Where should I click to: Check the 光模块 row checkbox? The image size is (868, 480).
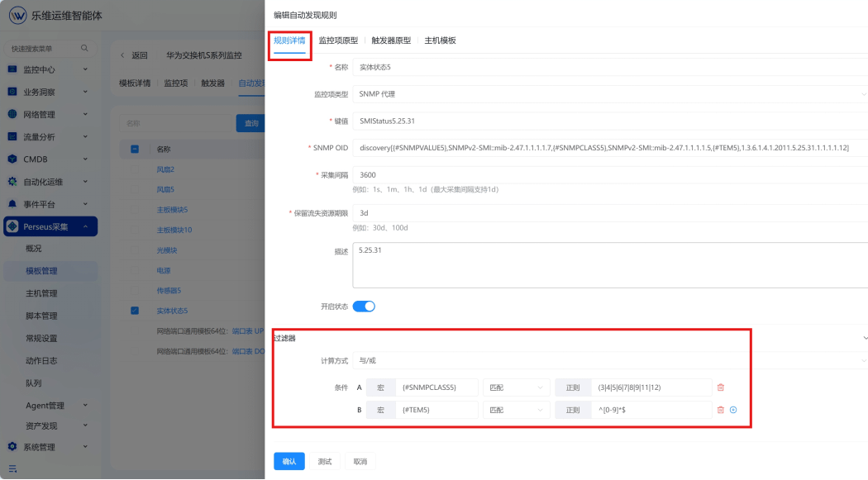click(x=135, y=250)
